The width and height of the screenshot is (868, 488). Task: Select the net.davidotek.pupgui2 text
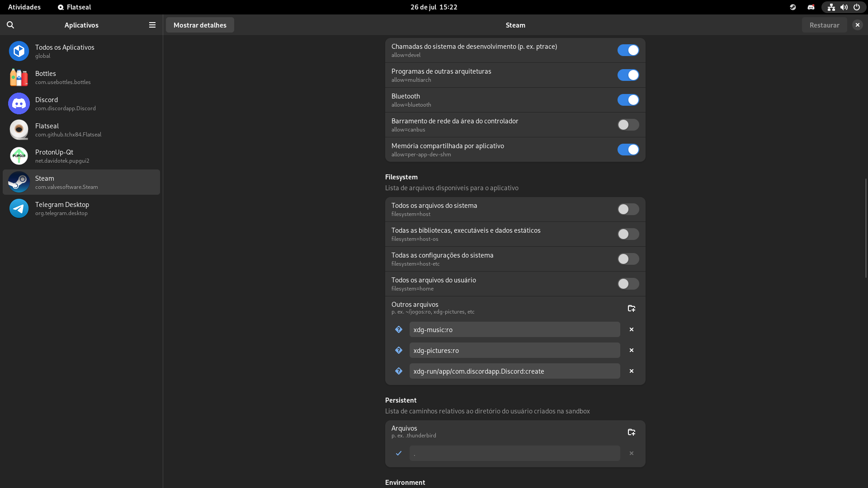point(62,161)
